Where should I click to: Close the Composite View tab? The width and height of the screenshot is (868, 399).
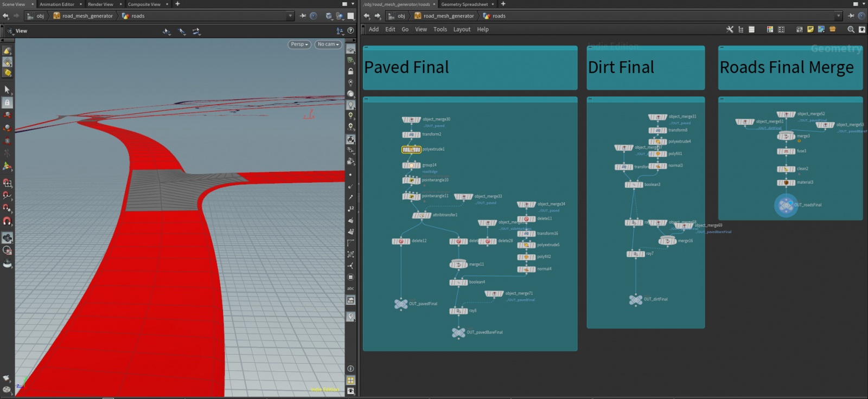[167, 4]
